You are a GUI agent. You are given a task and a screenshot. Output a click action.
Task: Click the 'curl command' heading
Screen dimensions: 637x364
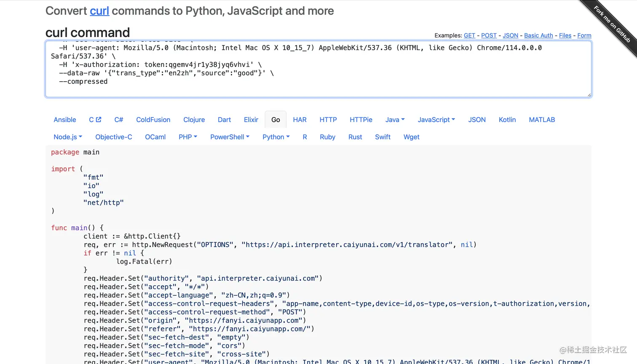[x=88, y=32]
